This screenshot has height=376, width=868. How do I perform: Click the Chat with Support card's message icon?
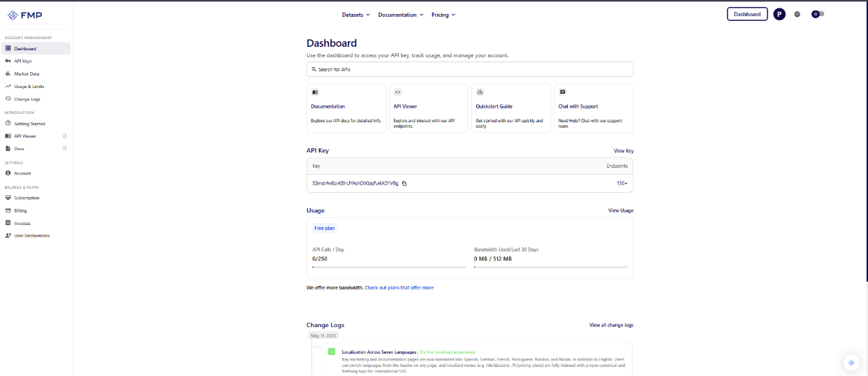pyautogui.click(x=562, y=92)
